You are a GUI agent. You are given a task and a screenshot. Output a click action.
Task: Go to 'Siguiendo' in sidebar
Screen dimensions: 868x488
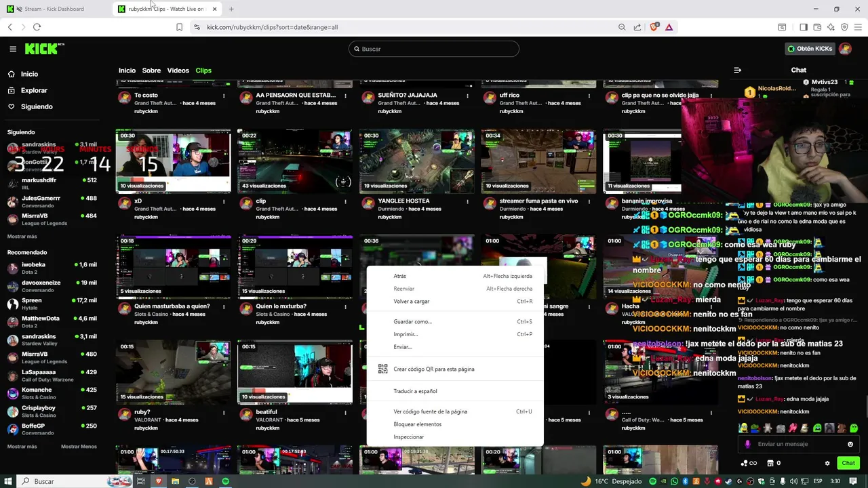(x=37, y=106)
